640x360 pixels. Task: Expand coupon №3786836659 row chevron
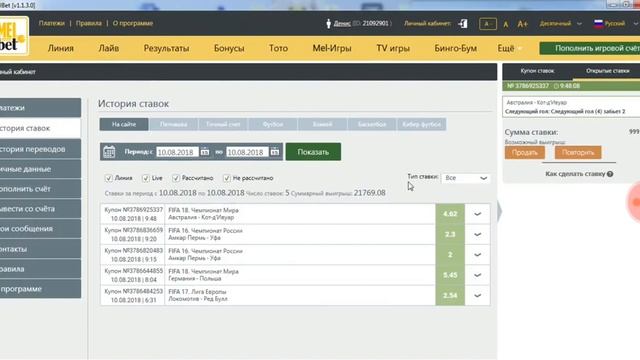(x=478, y=234)
